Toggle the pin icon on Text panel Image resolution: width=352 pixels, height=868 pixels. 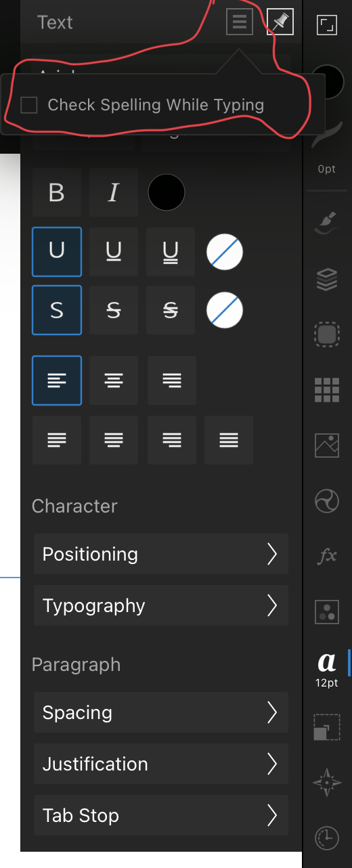(x=280, y=22)
